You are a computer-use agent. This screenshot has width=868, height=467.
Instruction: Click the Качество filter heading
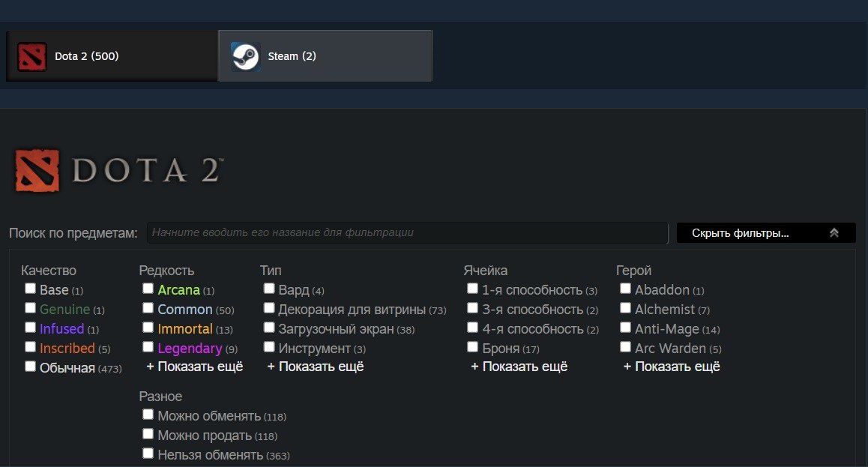(49, 271)
